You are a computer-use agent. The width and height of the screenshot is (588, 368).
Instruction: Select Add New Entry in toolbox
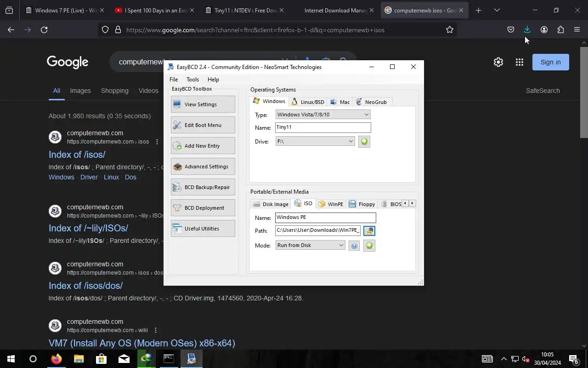click(x=203, y=146)
